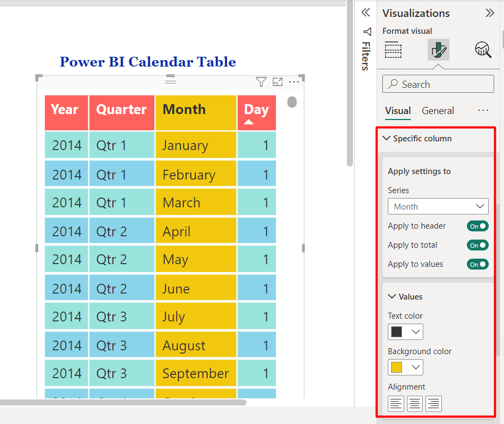Click the filter funnel icon on the visual
This screenshot has width=504, height=424.
tap(261, 82)
